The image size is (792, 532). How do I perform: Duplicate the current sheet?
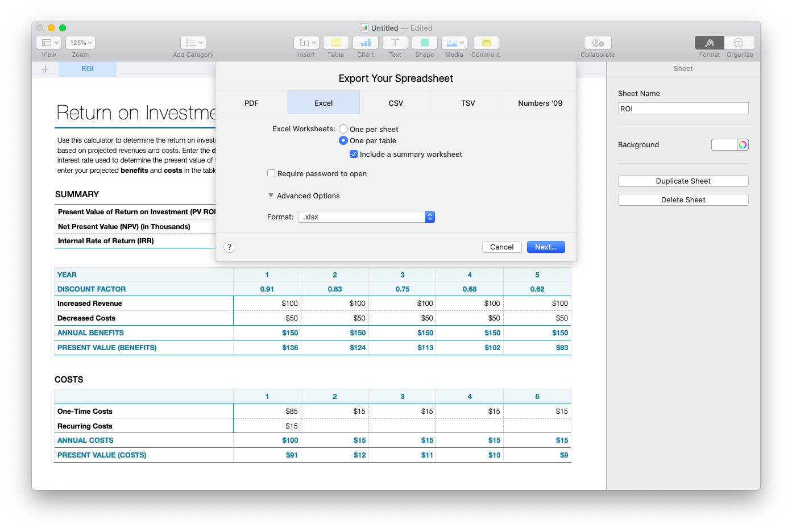[683, 181]
